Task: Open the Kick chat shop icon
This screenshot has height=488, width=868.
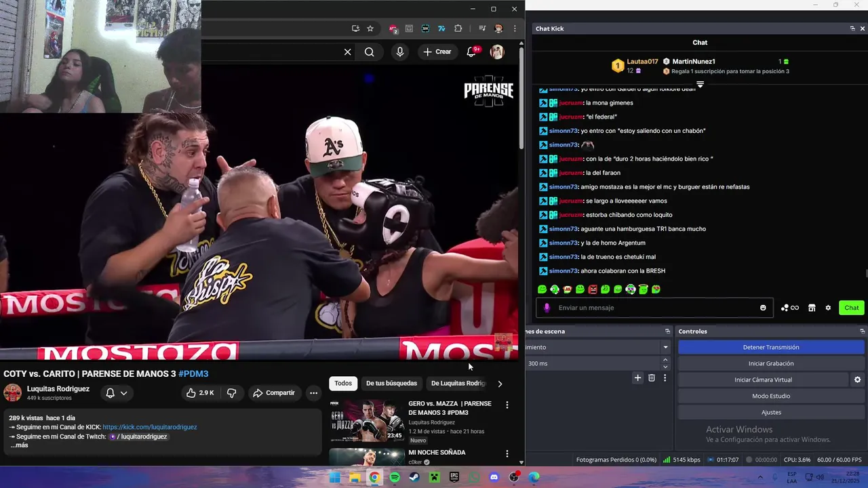Action: click(812, 308)
